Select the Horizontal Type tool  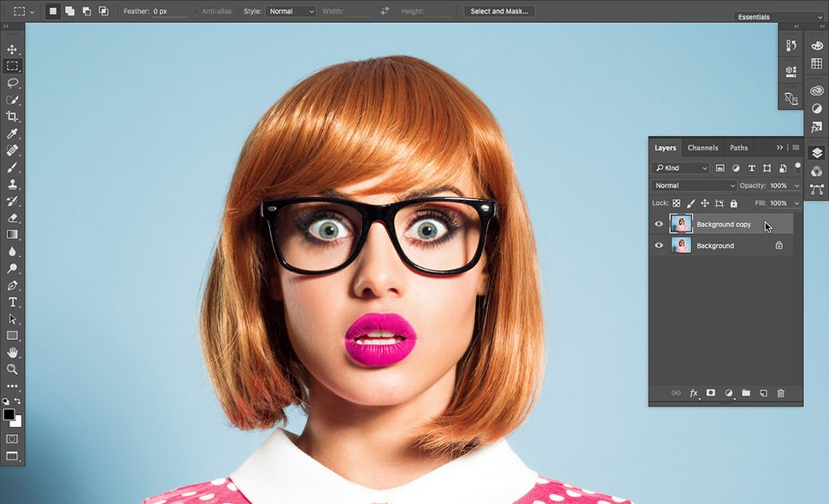[12, 302]
